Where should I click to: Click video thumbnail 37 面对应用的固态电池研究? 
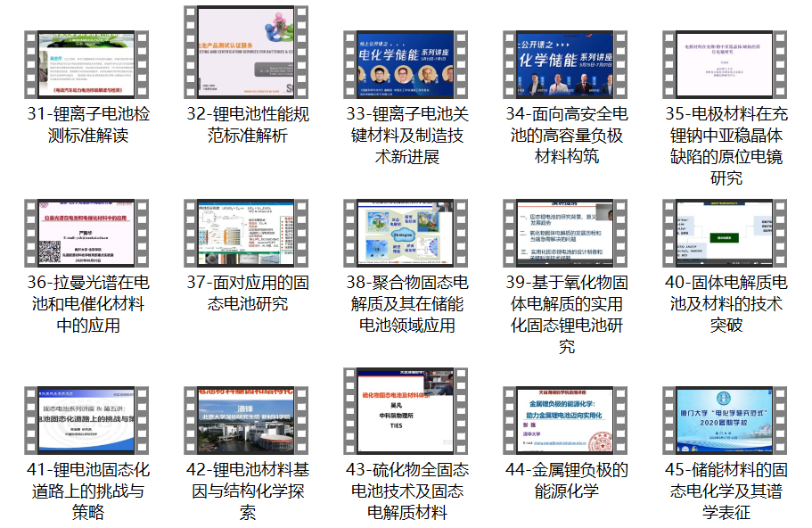(246, 233)
